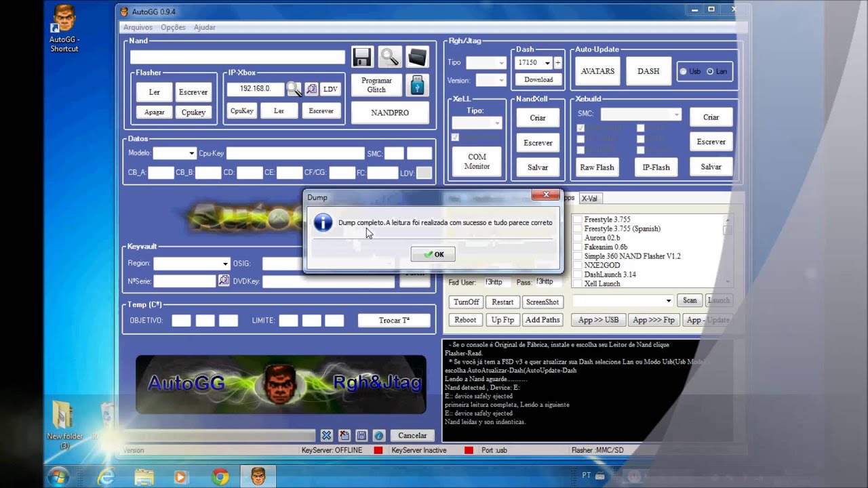This screenshot has width=868, height=488.
Task: Check Aurora 02.b checkbox
Action: click(x=577, y=238)
